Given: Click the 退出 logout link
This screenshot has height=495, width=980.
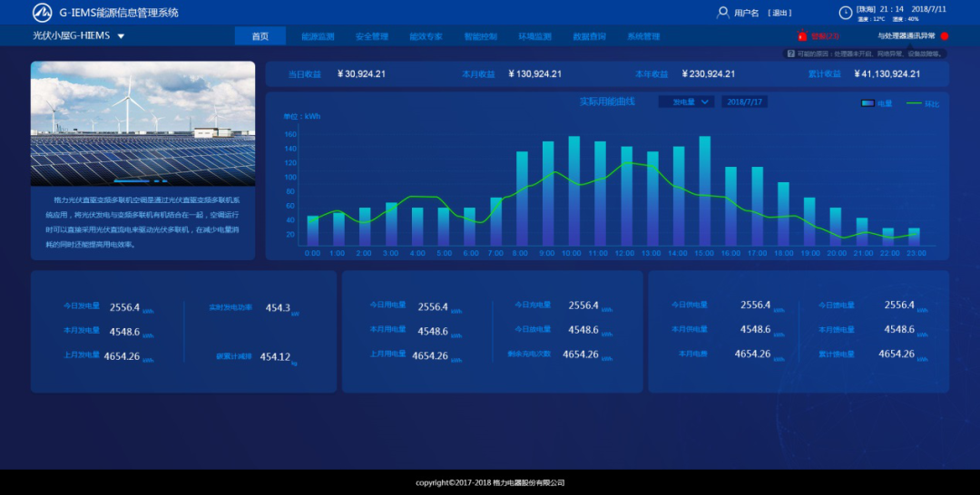Looking at the screenshot, I should (x=779, y=13).
